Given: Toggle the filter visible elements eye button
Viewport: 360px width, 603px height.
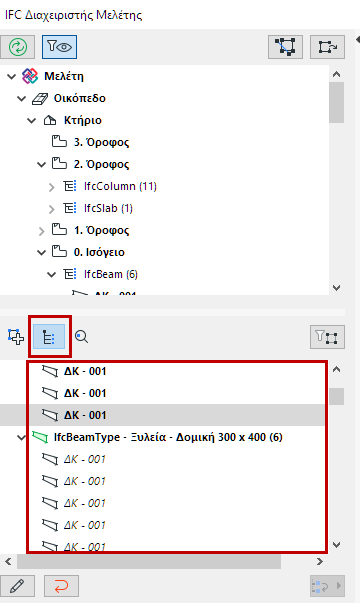Looking at the screenshot, I should click(x=59, y=47).
